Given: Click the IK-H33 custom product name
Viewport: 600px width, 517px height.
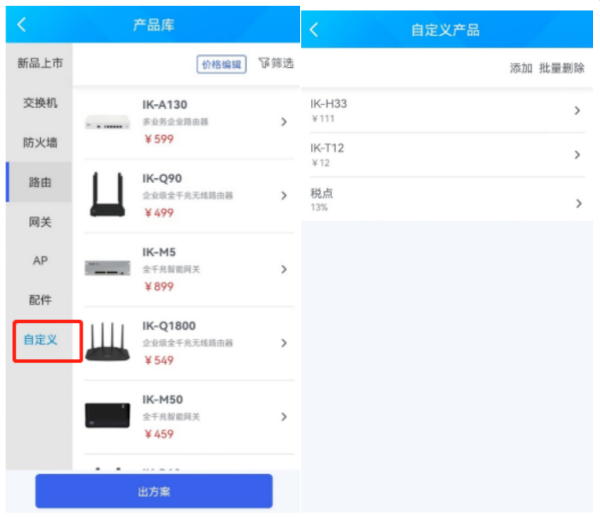Looking at the screenshot, I should coord(328,104).
